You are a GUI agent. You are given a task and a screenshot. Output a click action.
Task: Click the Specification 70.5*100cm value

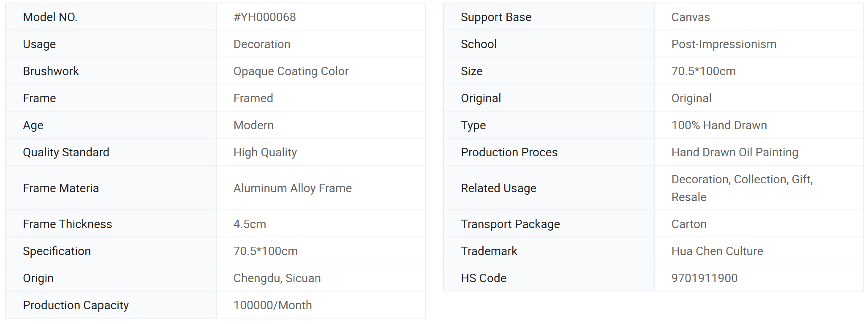[265, 251]
